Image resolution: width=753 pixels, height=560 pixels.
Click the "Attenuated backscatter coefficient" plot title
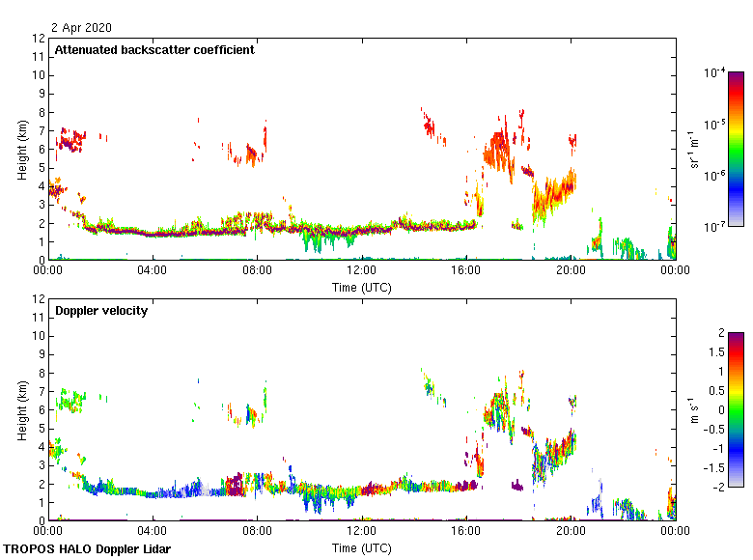coord(154,50)
